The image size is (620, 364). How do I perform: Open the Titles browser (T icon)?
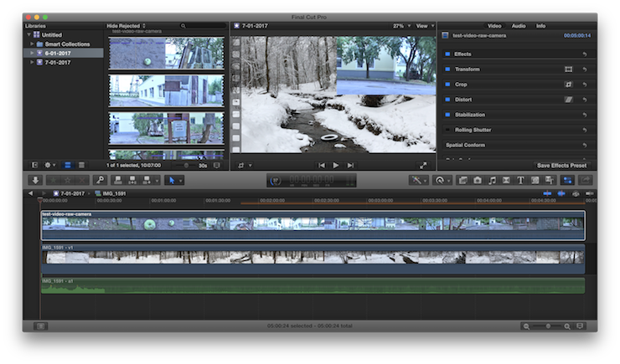tap(519, 180)
